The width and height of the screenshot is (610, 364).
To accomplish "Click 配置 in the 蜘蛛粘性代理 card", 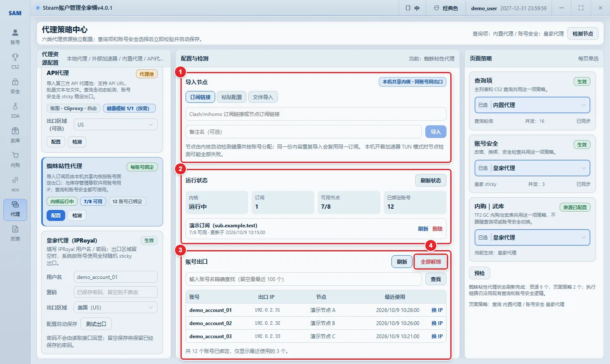I will 56,215.
